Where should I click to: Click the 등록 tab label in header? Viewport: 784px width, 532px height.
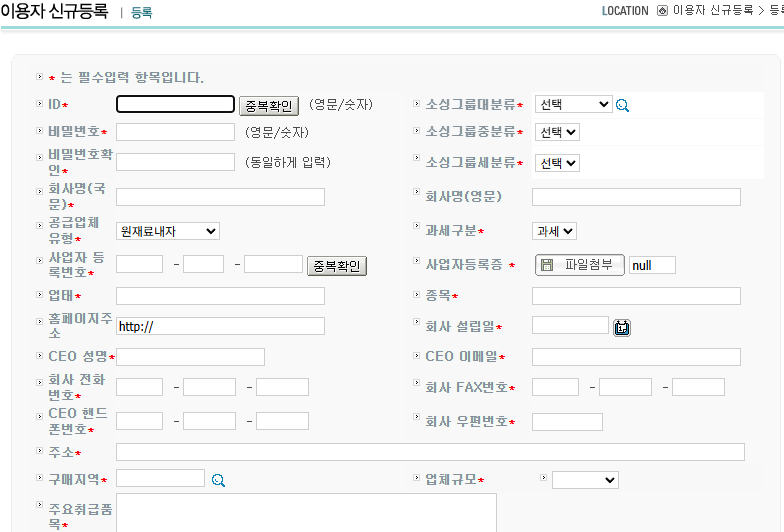pos(142,12)
